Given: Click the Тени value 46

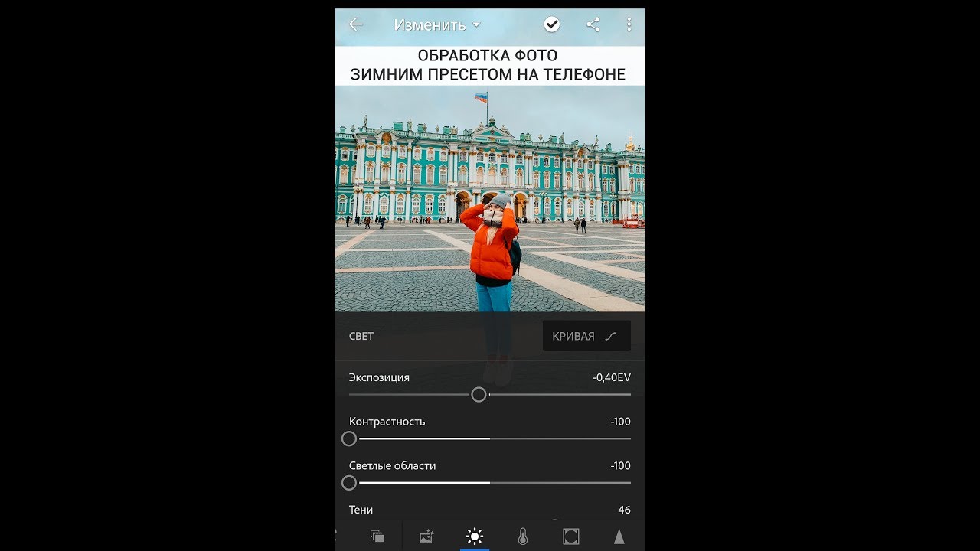Looking at the screenshot, I should (x=624, y=510).
